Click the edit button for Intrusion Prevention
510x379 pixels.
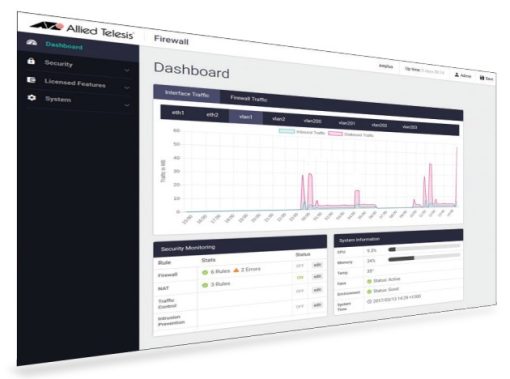[x=317, y=305]
